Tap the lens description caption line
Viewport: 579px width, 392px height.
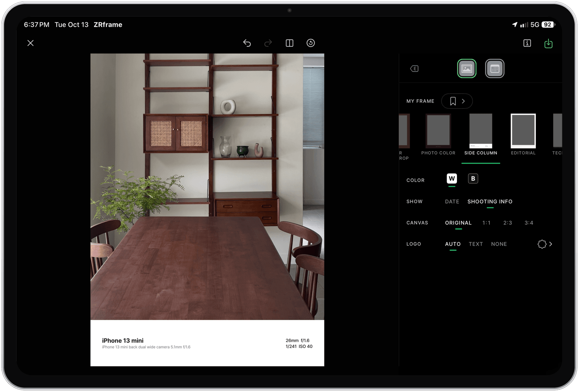coord(146,347)
